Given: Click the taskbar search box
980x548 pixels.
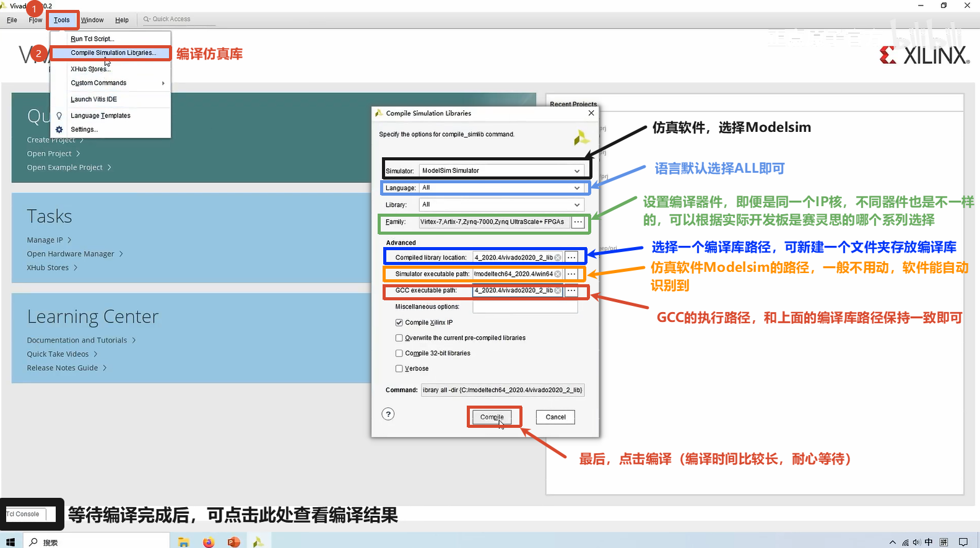Looking at the screenshot, I should coord(96,542).
